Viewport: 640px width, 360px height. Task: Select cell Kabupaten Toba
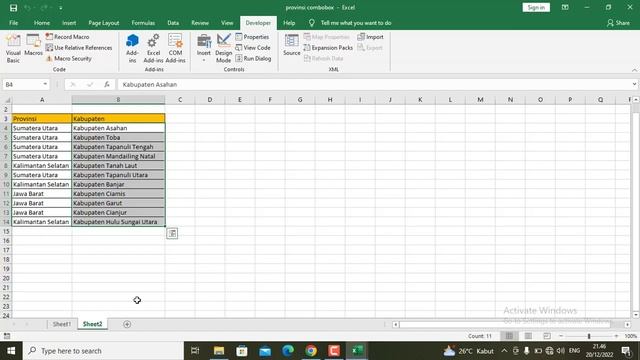[x=118, y=138]
